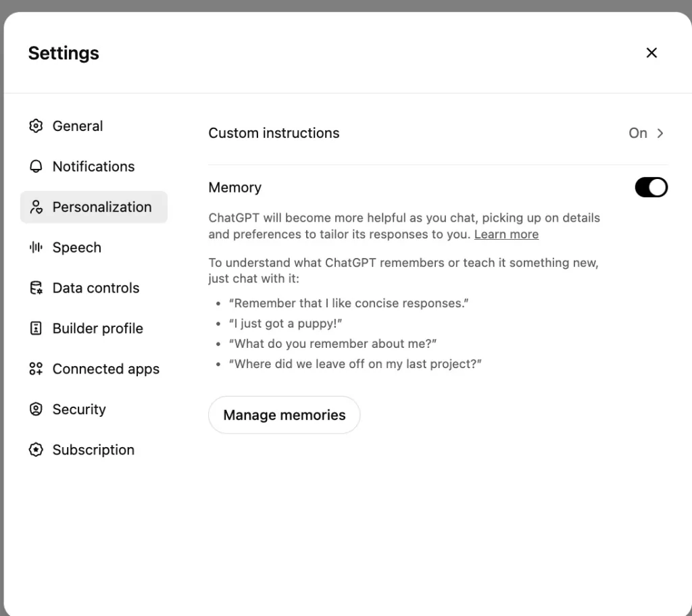692x616 pixels.
Task: Click the Security shield icon
Action: point(36,410)
